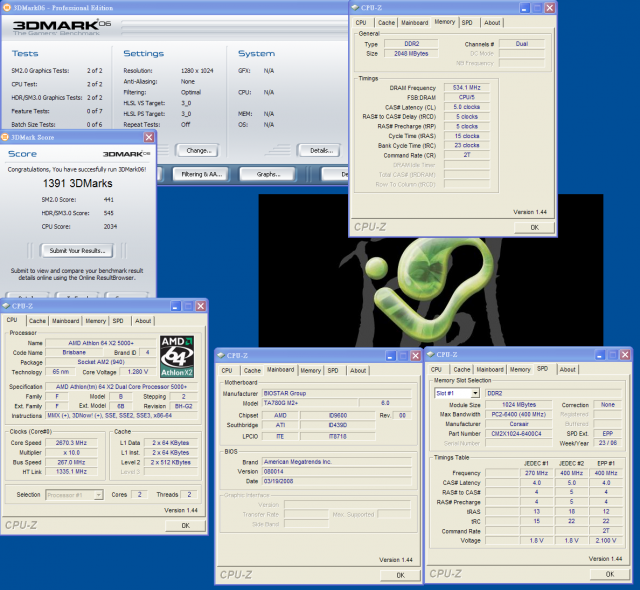Viewport: 640px width, 590px height.
Task: Click OK in CPU-Z Memory window
Action: [x=534, y=227]
